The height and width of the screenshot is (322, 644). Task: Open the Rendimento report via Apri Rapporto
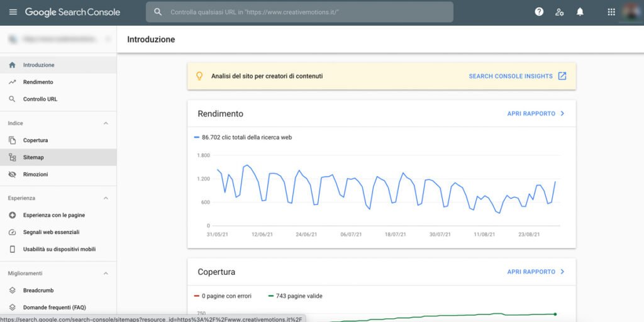coord(536,113)
